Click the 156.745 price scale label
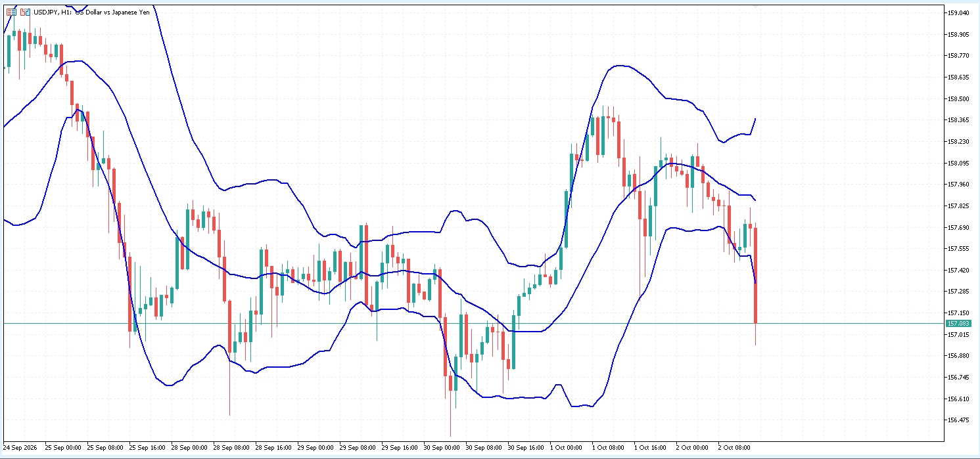Image resolution: width=980 pixels, height=459 pixels. tap(957, 378)
